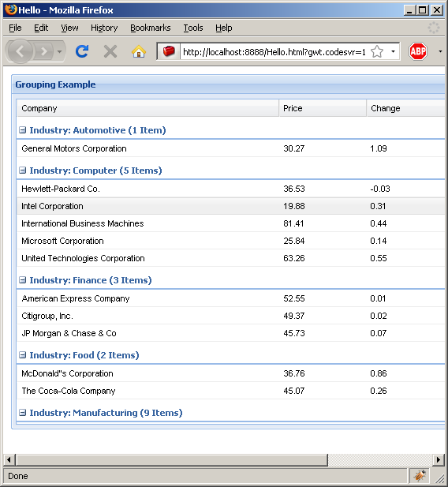Click the price value 30.27

point(293,148)
